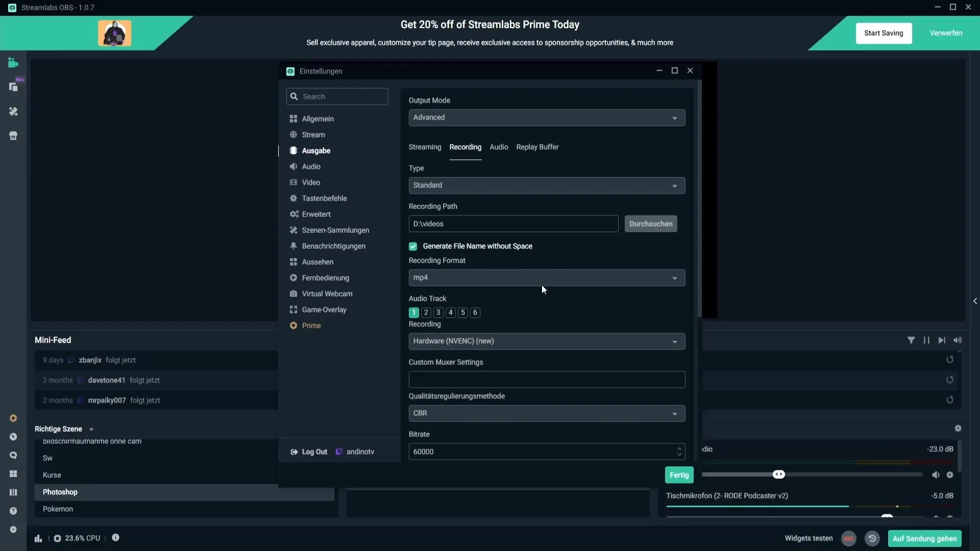Toggle audio track 6
Screen dimensions: 980x551
tap(475, 313)
